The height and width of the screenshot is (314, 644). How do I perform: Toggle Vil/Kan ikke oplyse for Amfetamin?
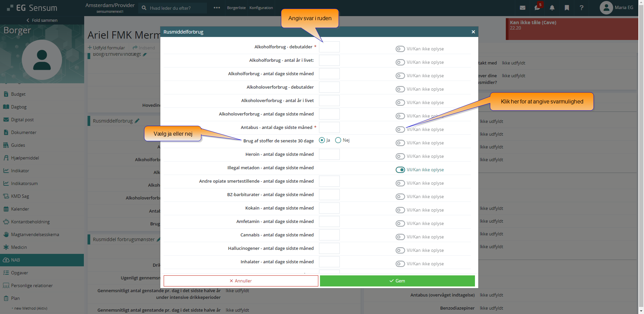400,223
